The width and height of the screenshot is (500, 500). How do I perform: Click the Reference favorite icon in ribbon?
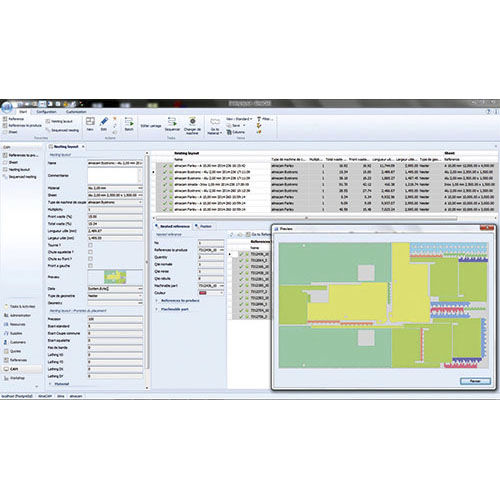[x=5, y=119]
